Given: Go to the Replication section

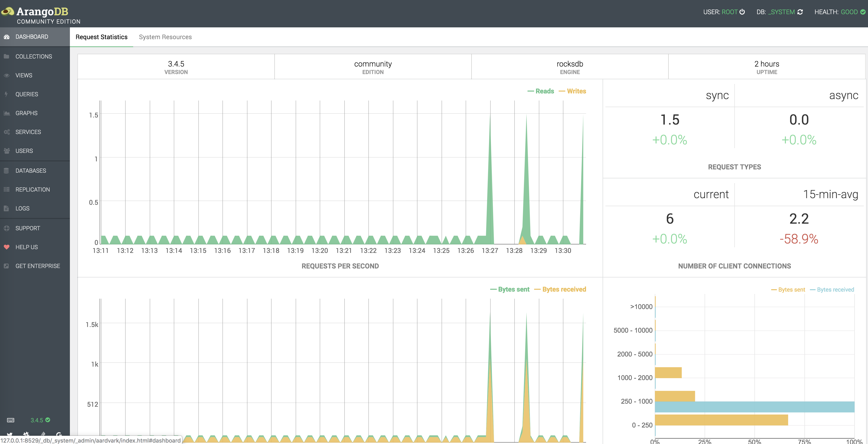Looking at the screenshot, I should pos(32,189).
